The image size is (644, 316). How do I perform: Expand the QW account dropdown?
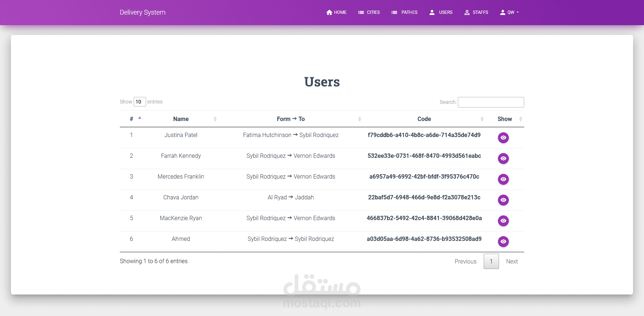(x=509, y=12)
